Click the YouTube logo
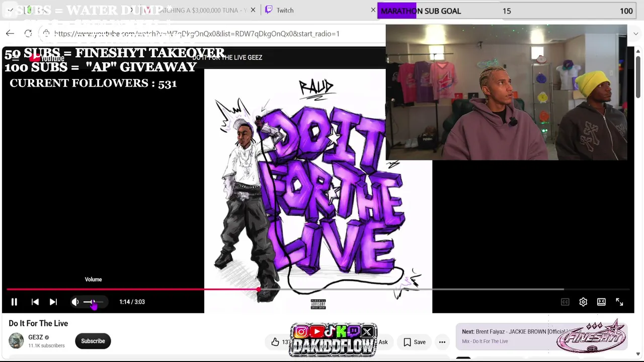This screenshot has height=362, width=644. [47, 58]
